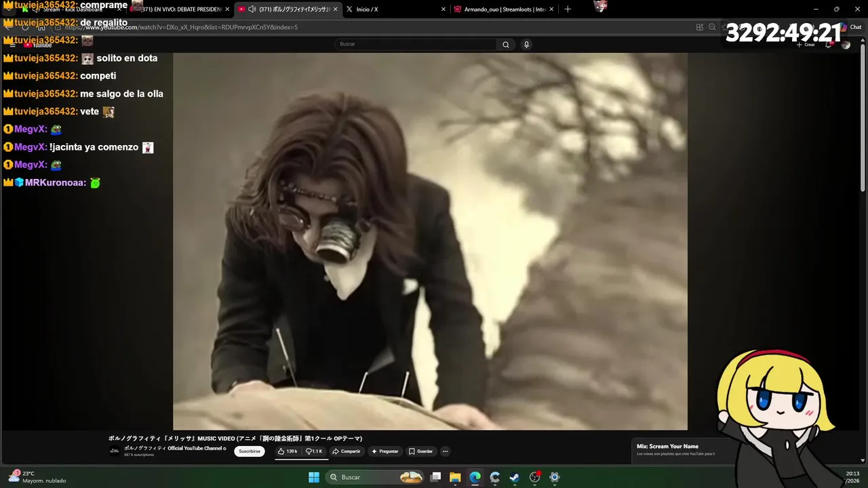Click the YouTube search input field

(416, 44)
